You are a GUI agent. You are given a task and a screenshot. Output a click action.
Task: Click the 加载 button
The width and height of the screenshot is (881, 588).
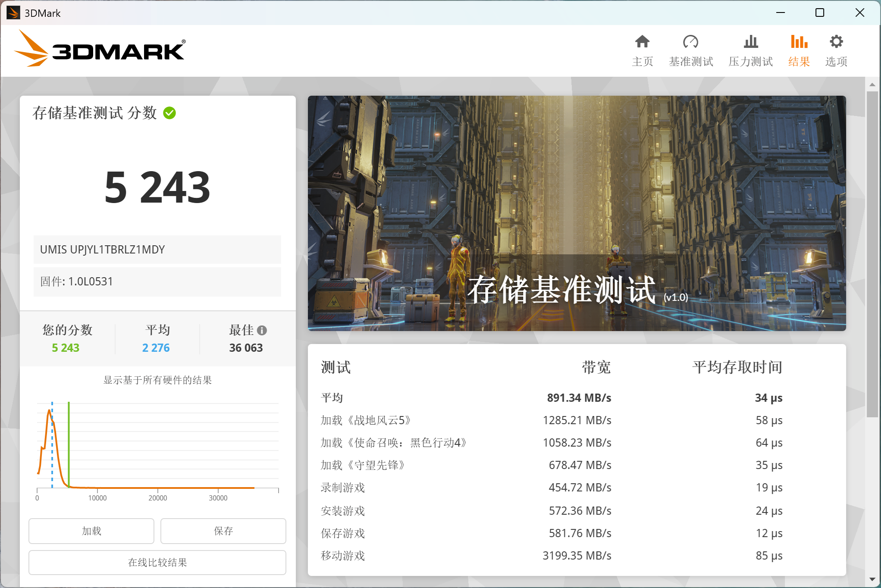tap(91, 531)
